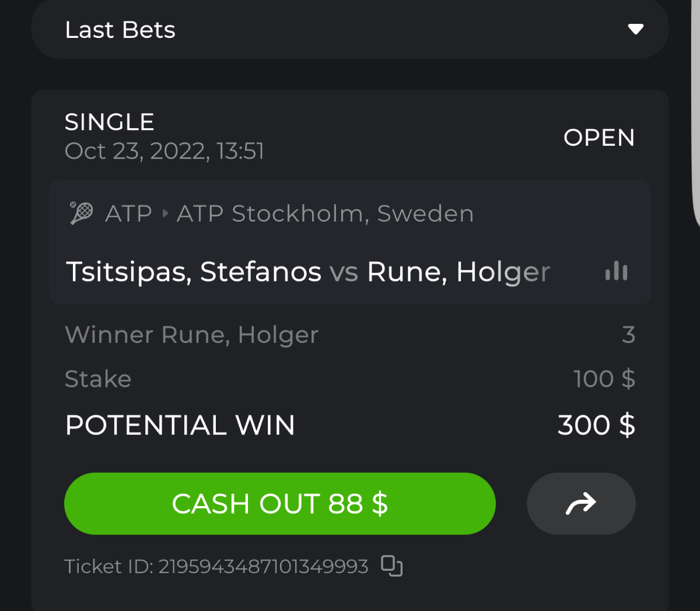
Task: Copy the Ticket ID using copy icon
Action: point(391,566)
